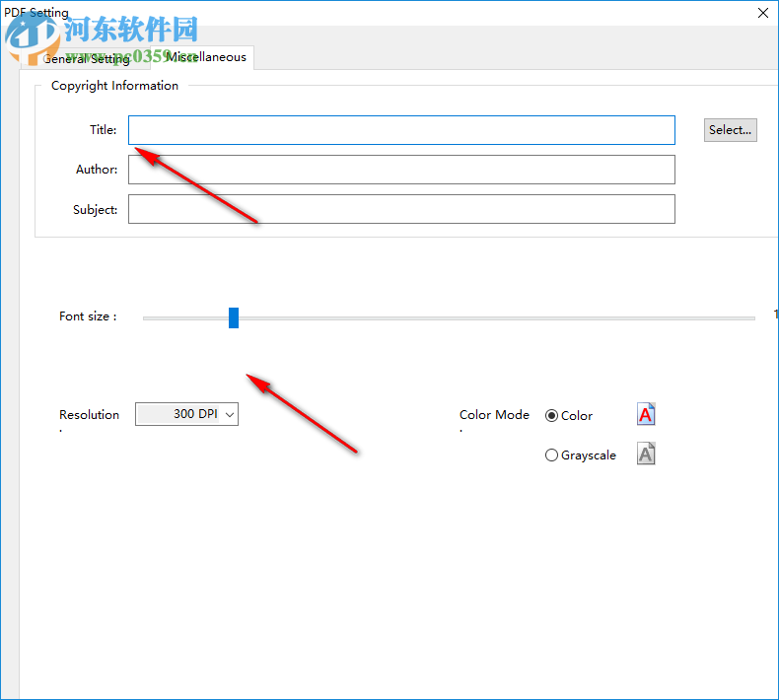Open the Select... button next to Title

[x=731, y=130]
